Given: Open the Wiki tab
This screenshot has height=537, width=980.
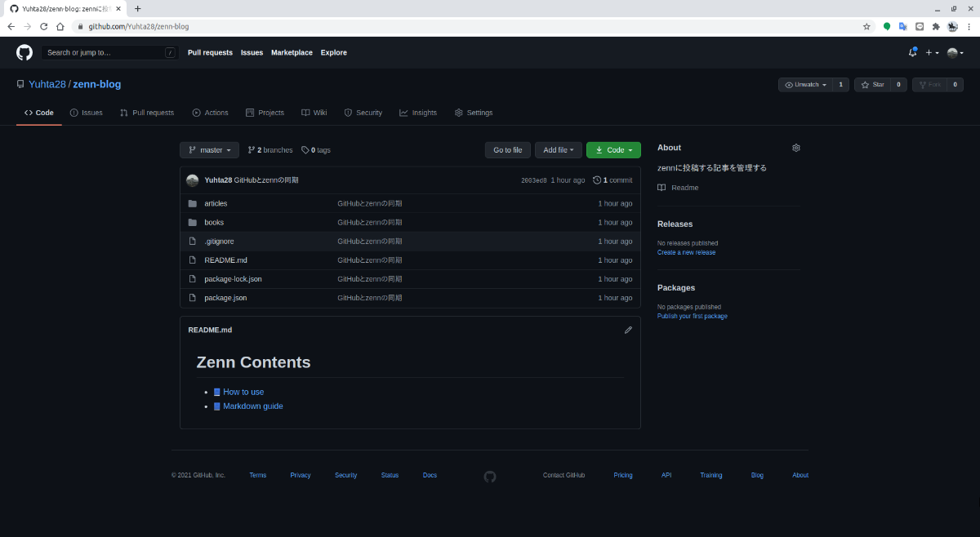Looking at the screenshot, I should pos(314,113).
